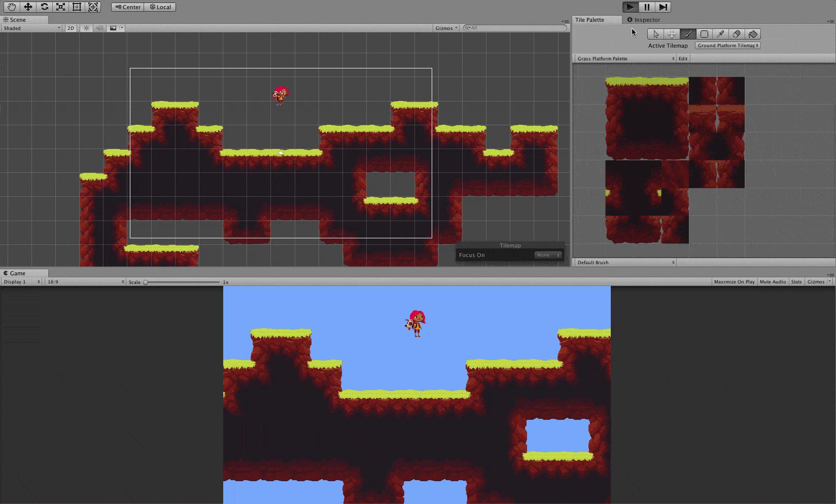Activate the Scale tool
This screenshot has width=836, height=504.
point(60,7)
